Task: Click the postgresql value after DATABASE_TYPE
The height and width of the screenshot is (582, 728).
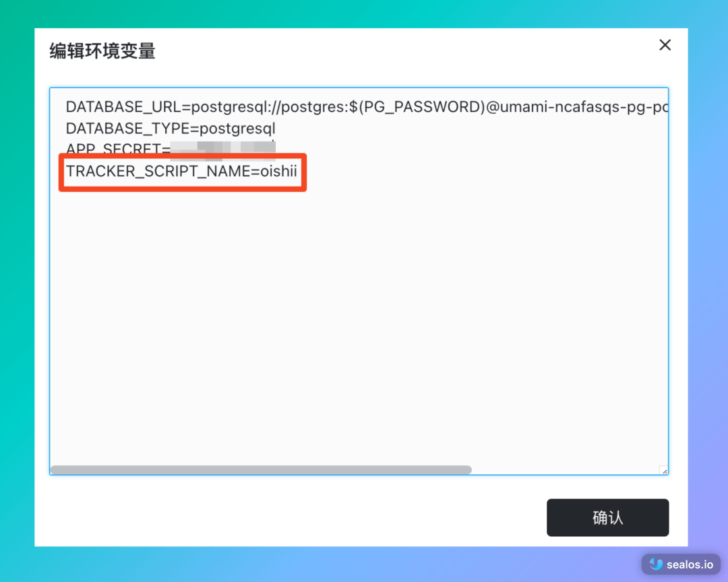Action: (237, 129)
